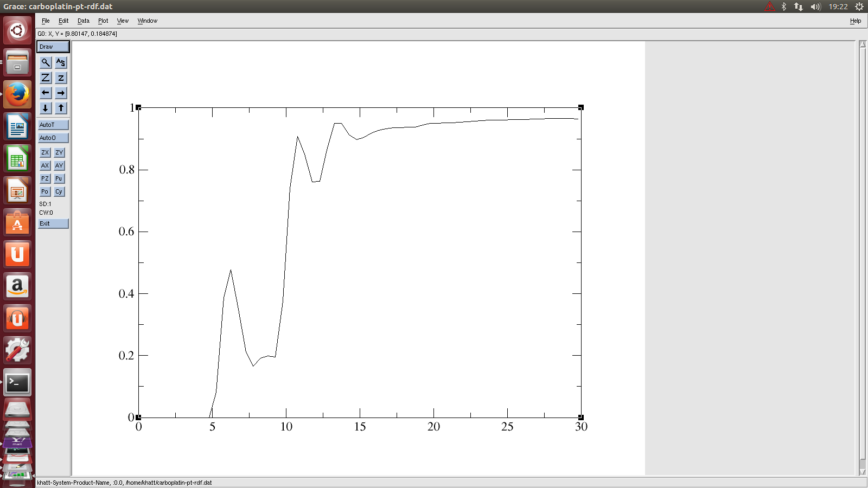Open the Plot menu
Viewport: 868px width, 488px height.
pyautogui.click(x=103, y=21)
